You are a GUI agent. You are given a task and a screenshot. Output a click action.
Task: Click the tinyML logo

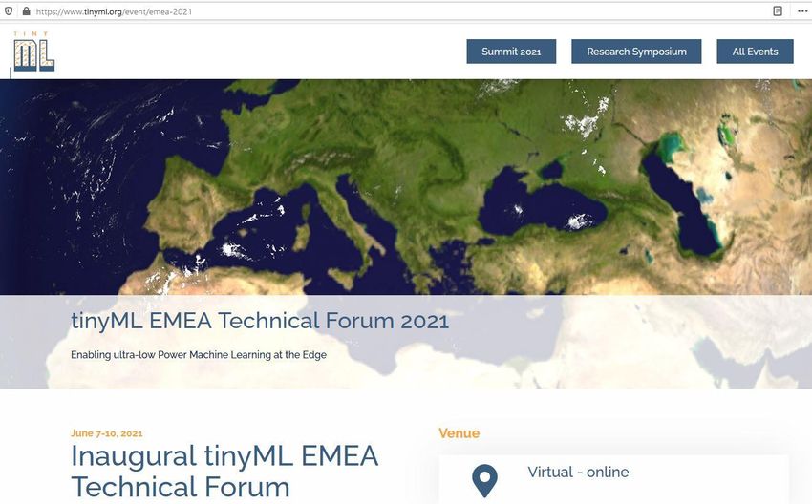(x=33, y=51)
